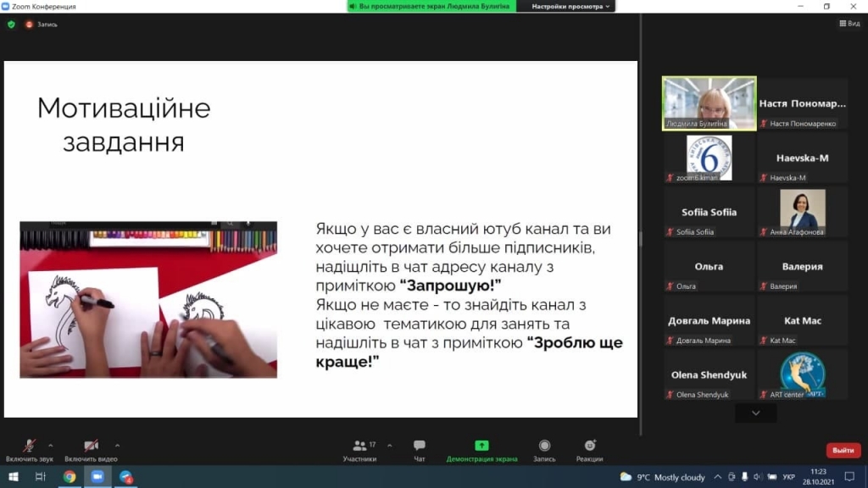Click the slide title Мотиваційне завдання

[124, 125]
